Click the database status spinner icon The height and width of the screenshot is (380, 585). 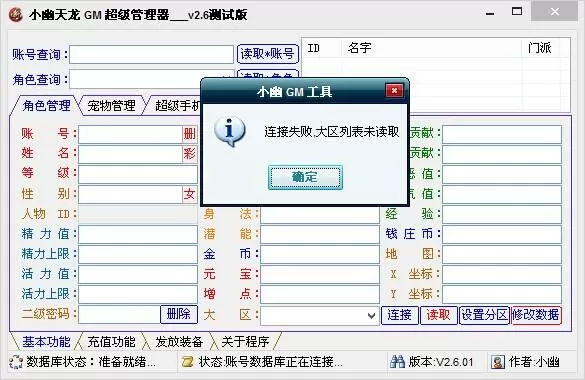(16, 362)
